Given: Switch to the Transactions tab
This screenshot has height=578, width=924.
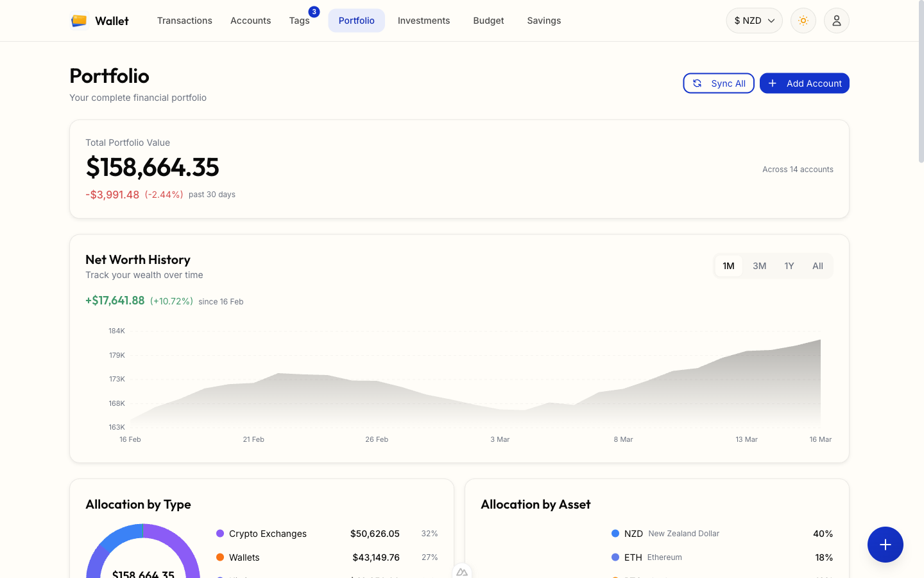Looking at the screenshot, I should tap(185, 21).
